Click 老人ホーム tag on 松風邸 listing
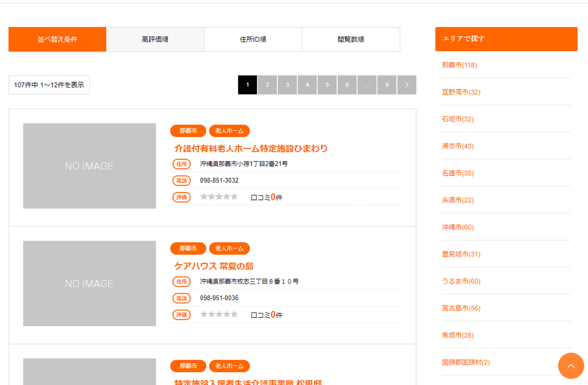This screenshot has height=385, width=588. 229,366
